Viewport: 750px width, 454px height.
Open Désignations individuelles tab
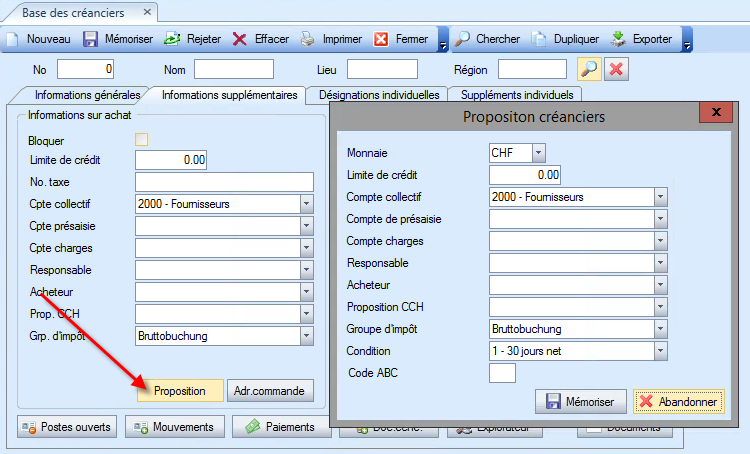pos(379,95)
